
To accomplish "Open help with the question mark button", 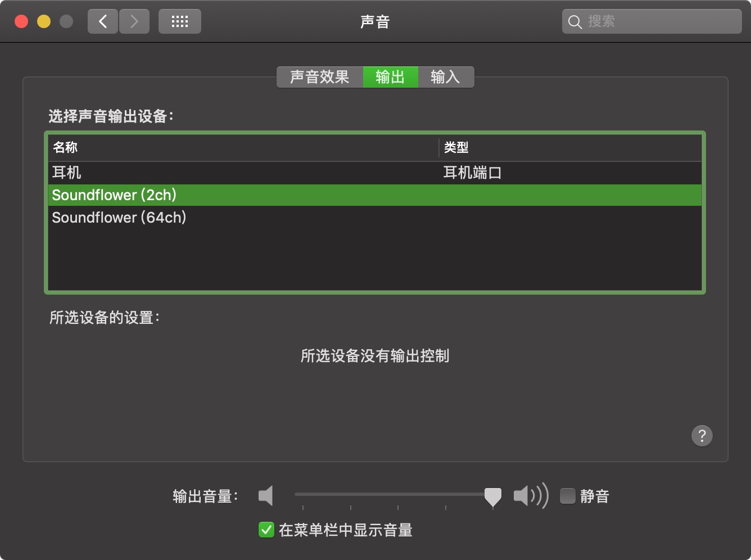I will (702, 436).
